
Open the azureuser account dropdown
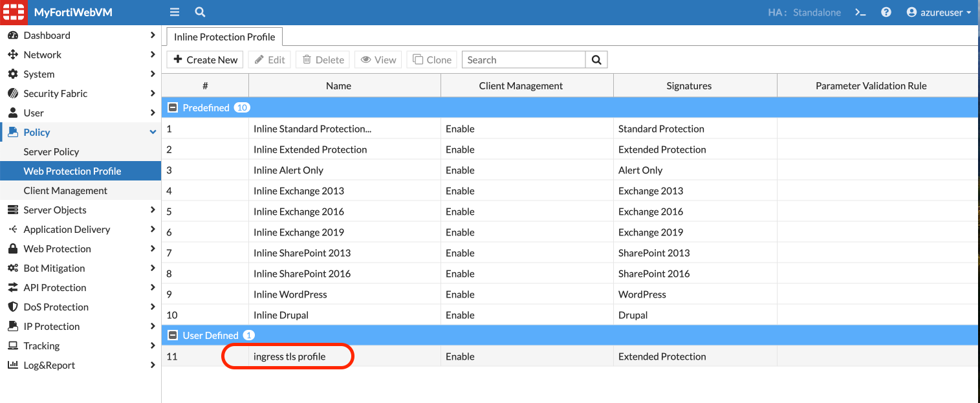tap(939, 12)
